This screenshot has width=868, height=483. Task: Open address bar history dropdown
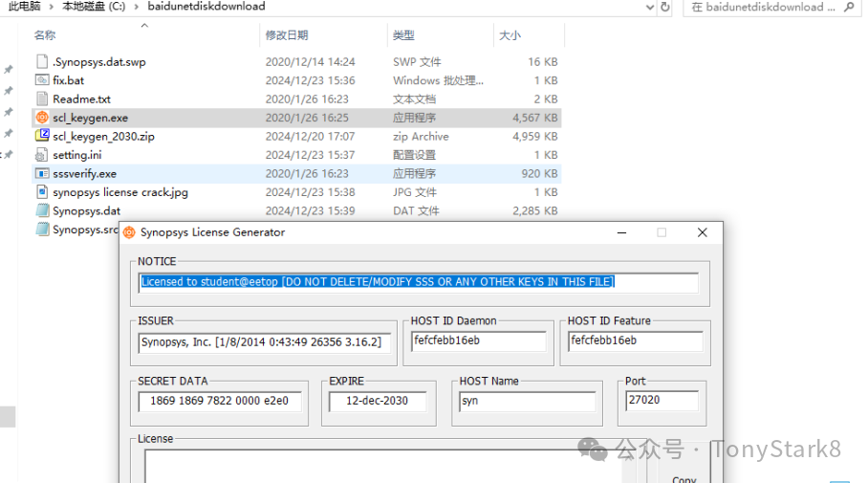pyautogui.click(x=650, y=8)
